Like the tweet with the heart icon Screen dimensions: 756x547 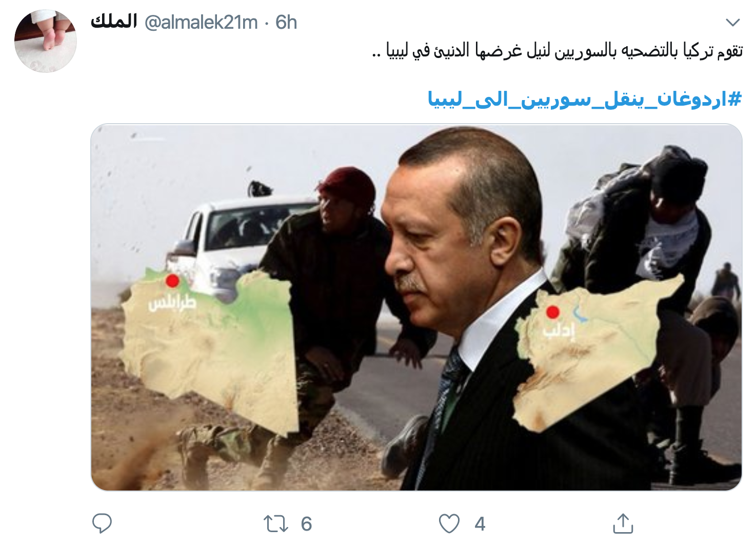[x=449, y=524]
